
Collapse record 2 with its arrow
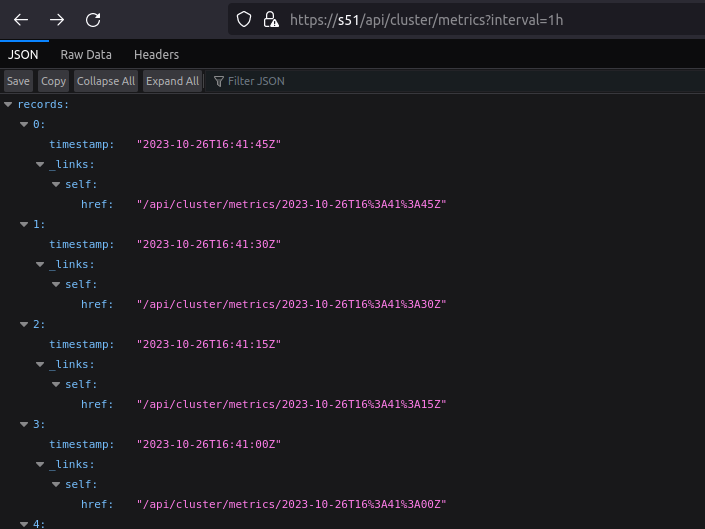click(24, 324)
